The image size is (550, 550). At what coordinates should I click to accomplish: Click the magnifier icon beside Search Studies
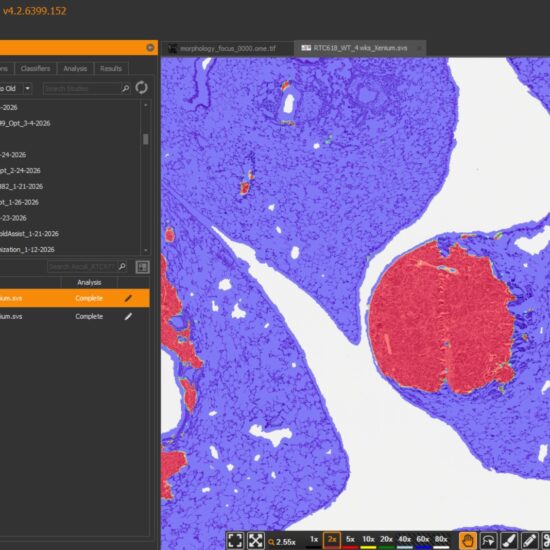tap(126, 88)
